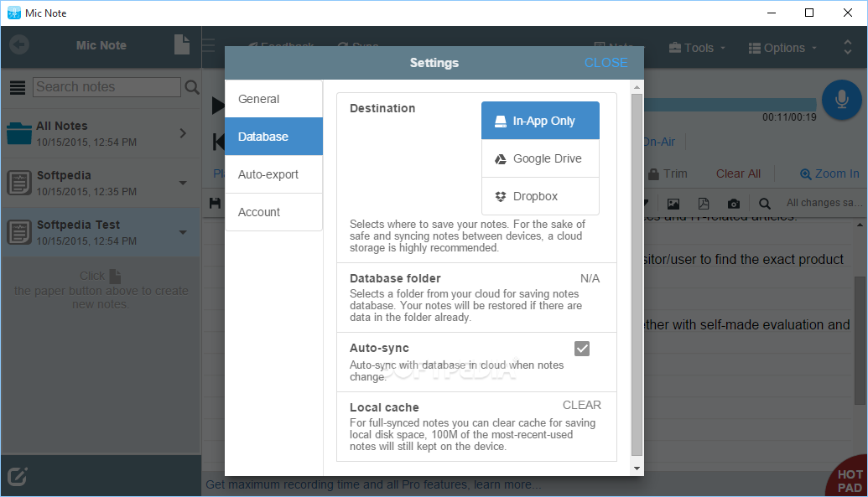Open the HOT PAD corner button
The width and height of the screenshot is (868, 497).
click(x=849, y=478)
